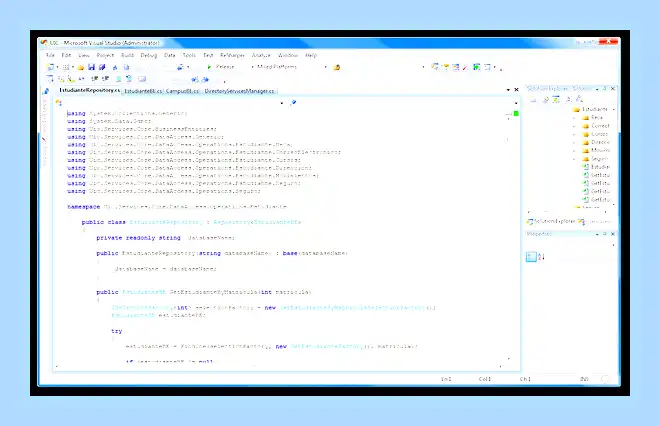Click the Uncomment Selection icon
Screen dimensions: 660x426
pyautogui.click(x=129, y=79)
